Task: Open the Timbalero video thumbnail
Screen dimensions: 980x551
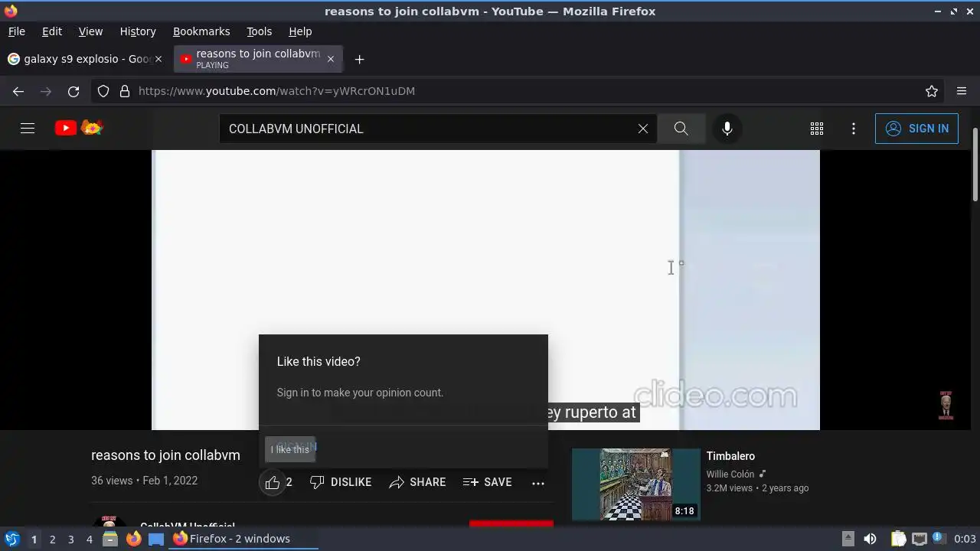Action: pyautogui.click(x=636, y=484)
